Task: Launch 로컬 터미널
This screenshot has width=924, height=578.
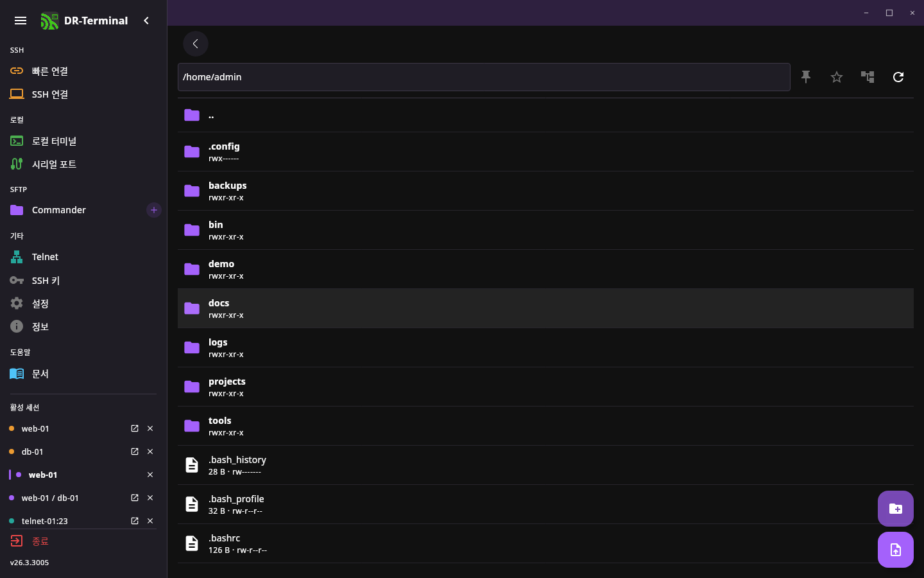Action: coord(83,141)
